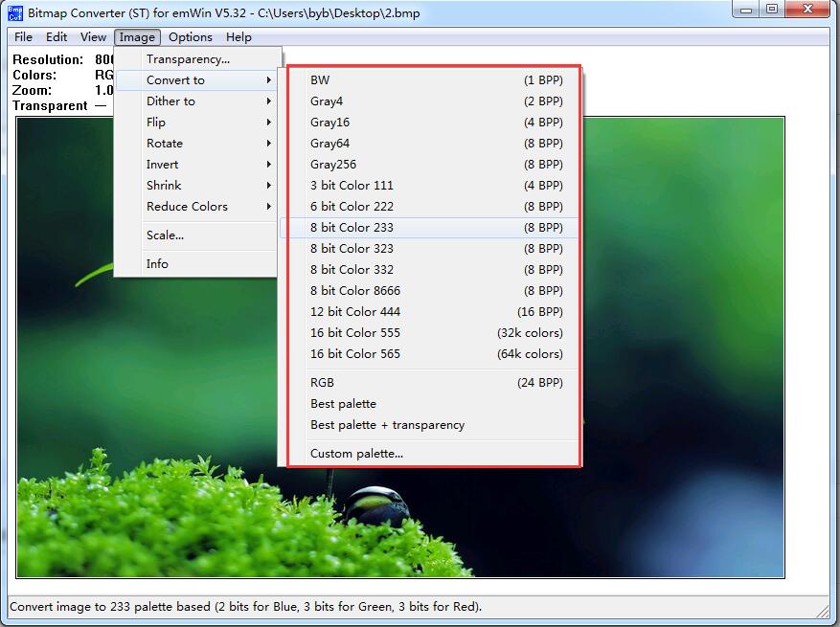
Task: Select 8 bit Color 233
Action: coord(430,228)
